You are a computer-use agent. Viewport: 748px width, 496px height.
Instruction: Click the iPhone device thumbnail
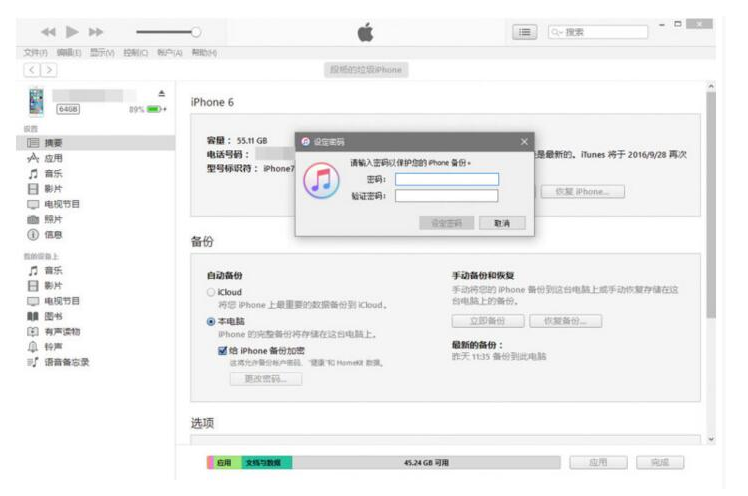(x=36, y=101)
